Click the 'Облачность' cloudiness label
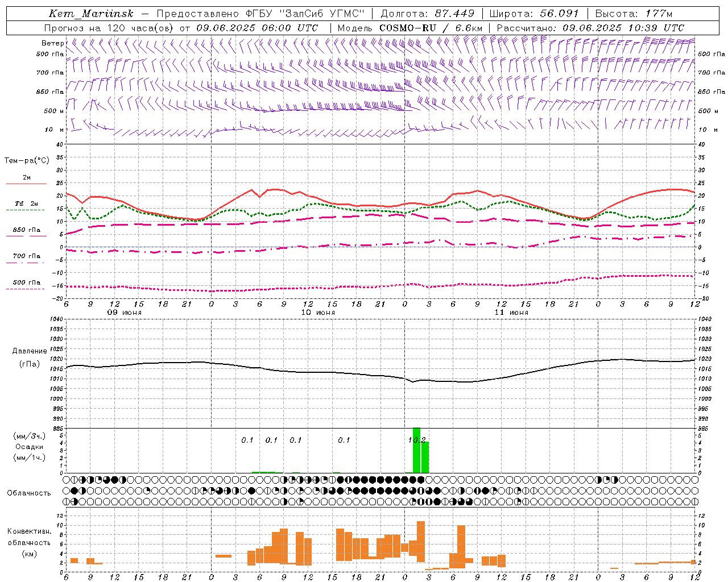728x582 pixels. click(29, 493)
